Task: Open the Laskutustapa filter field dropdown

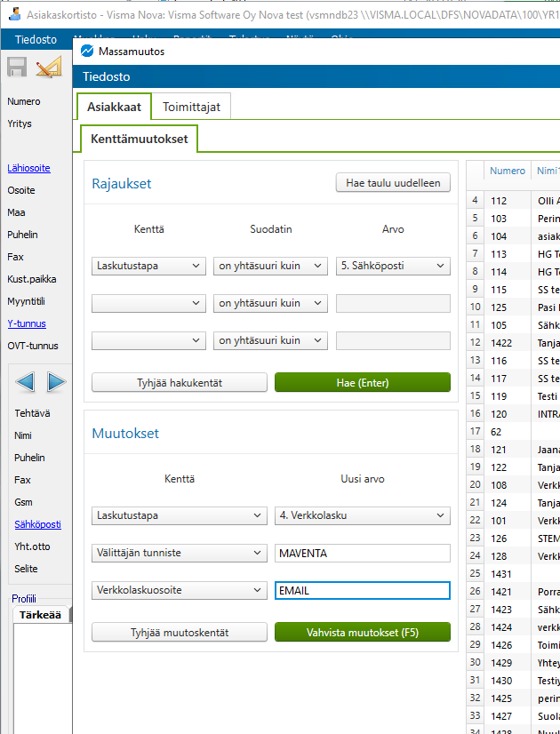Action: tap(149, 266)
